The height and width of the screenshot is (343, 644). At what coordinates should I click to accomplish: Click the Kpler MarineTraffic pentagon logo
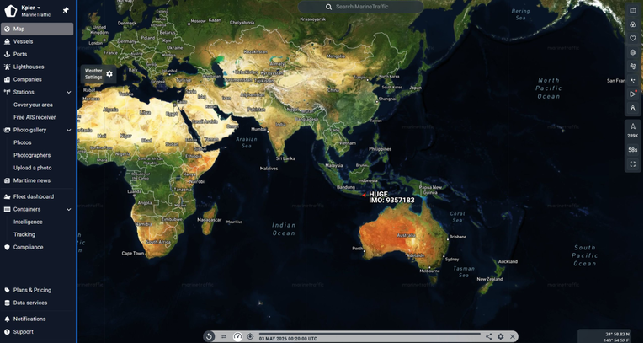point(10,11)
